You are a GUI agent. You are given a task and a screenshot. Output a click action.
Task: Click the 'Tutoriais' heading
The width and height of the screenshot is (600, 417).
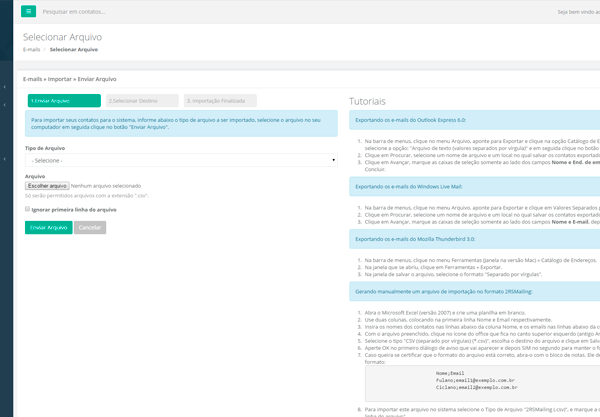pos(367,101)
